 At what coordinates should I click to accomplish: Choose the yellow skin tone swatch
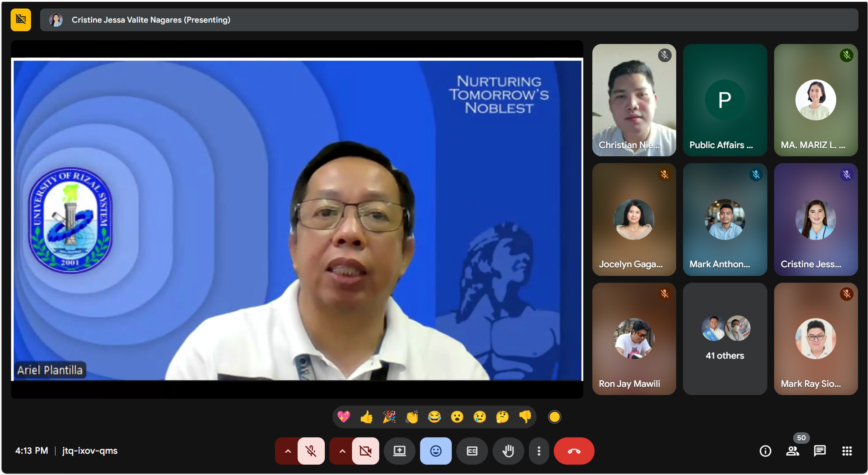[554, 417]
